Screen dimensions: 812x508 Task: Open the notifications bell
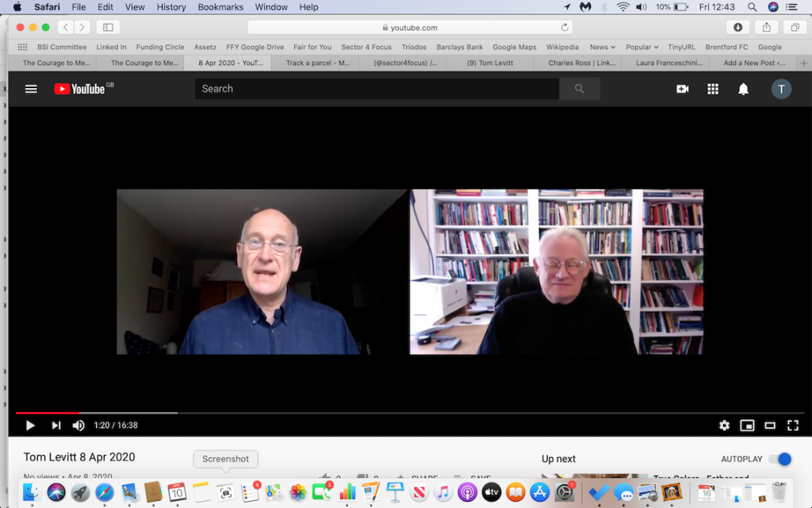pyautogui.click(x=743, y=89)
